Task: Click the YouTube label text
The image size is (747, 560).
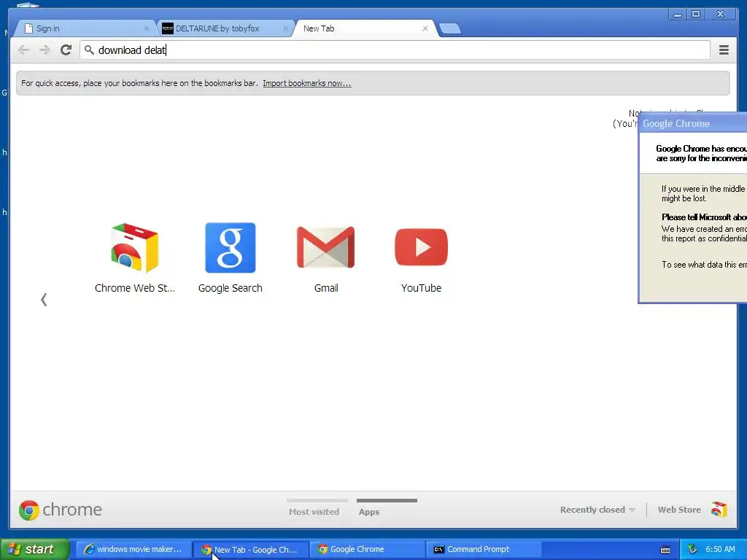Action: 421,288
